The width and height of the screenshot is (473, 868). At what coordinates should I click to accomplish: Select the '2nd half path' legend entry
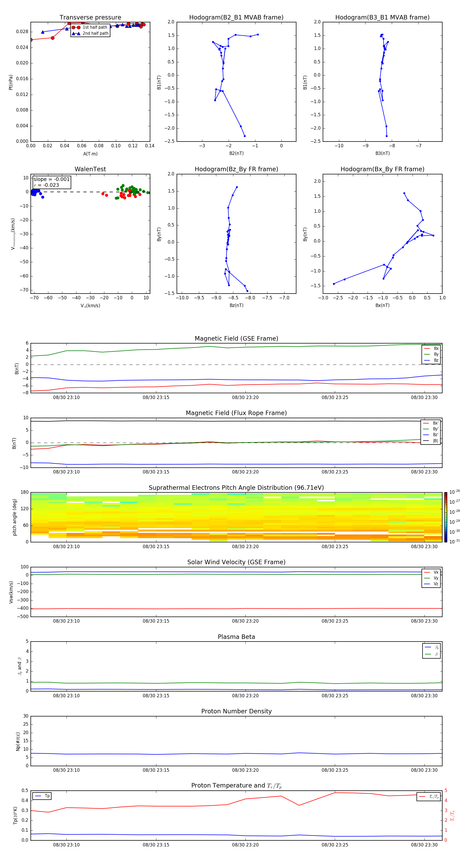click(90, 33)
